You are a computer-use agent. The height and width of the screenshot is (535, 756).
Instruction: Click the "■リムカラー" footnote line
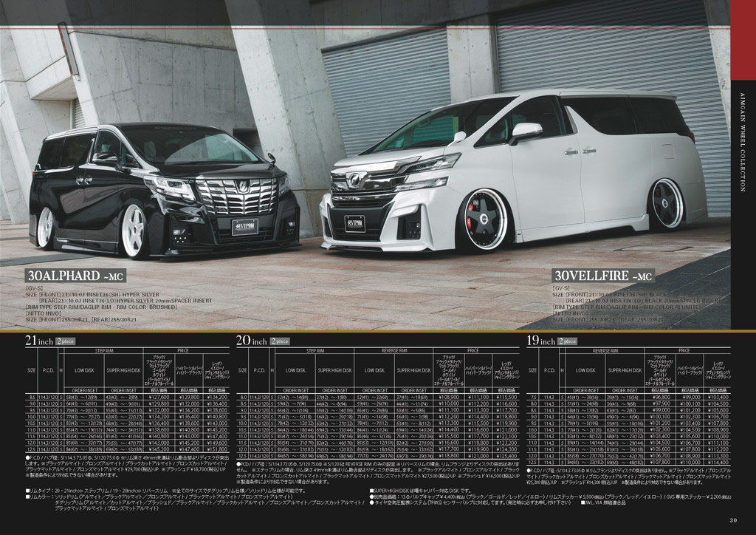pyautogui.click(x=159, y=497)
